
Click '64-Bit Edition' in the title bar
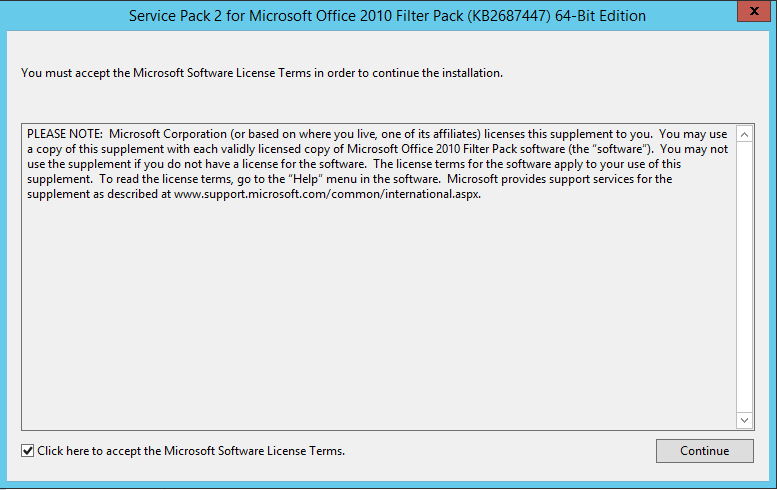tap(600, 16)
